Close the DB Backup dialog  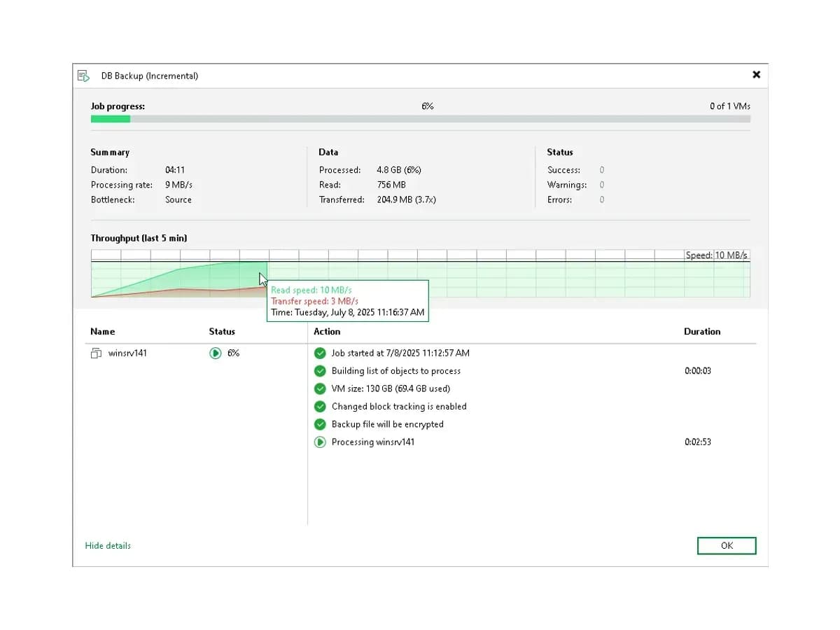(756, 74)
